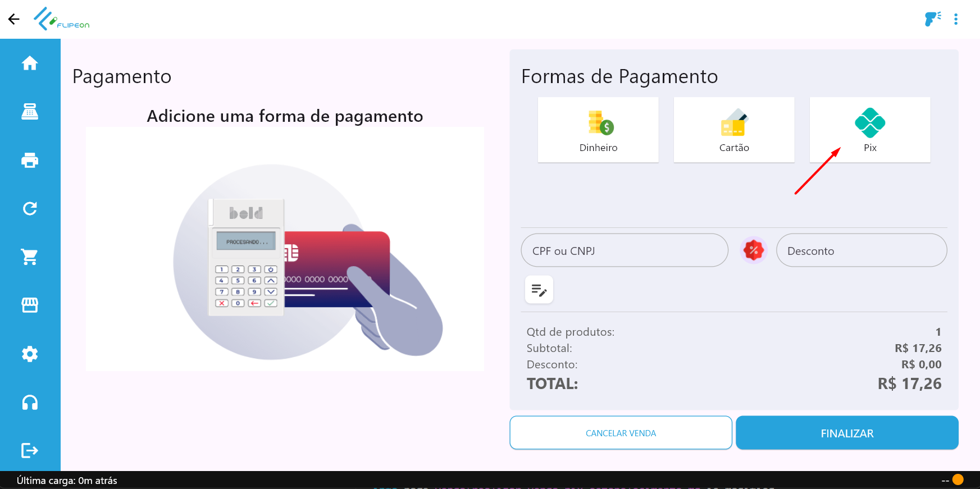Click the CPF ou CNPJ field
This screenshot has width=980, height=489.
coord(625,250)
